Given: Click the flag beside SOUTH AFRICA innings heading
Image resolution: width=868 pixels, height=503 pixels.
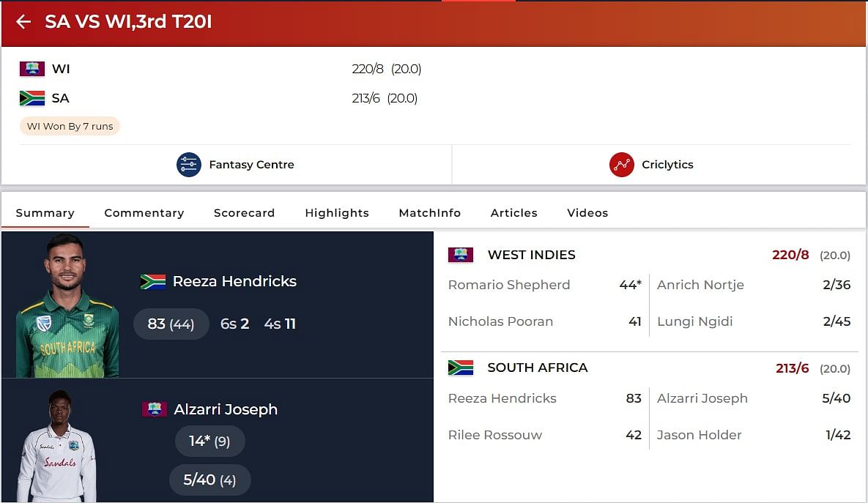Looking at the screenshot, I should pos(461,368).
